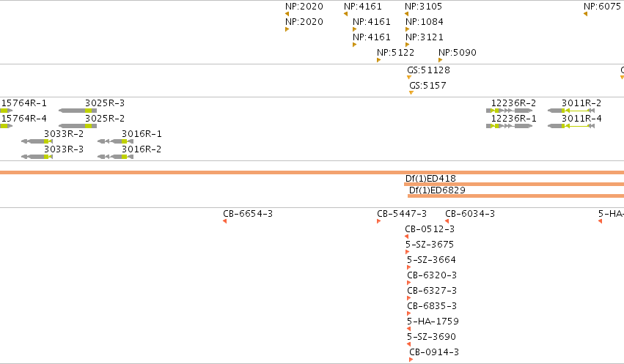Screen dimensions: 624x364
Task: Select the 15764R-1 transcript glyph
Action: [x=7, y=111]
